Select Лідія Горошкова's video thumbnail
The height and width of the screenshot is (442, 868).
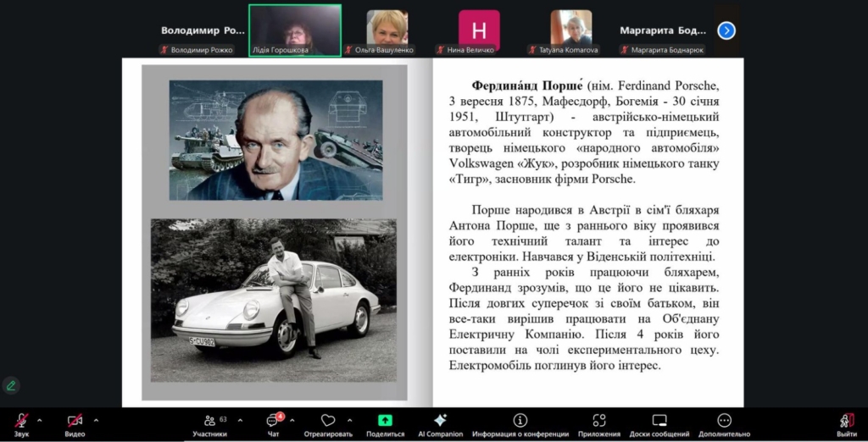click(294, 29)
